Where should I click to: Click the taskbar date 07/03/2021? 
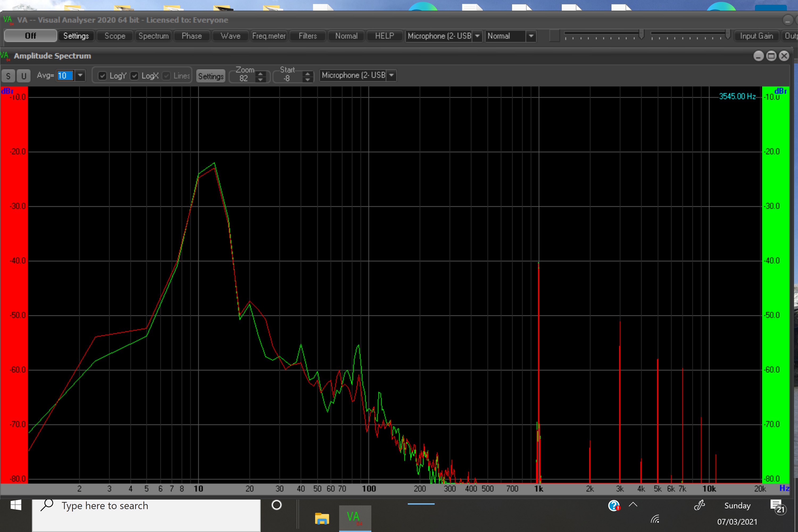pos(737,522)
